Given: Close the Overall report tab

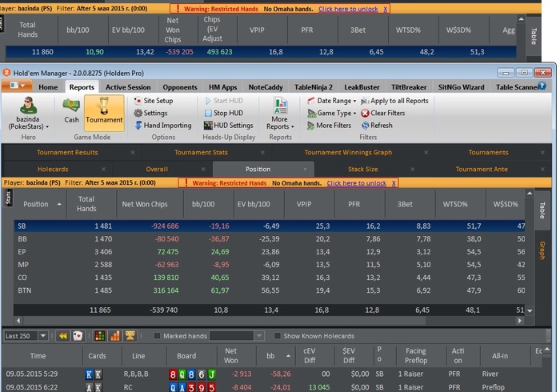Looking at the screenshot, I should (x=203, y=170).
